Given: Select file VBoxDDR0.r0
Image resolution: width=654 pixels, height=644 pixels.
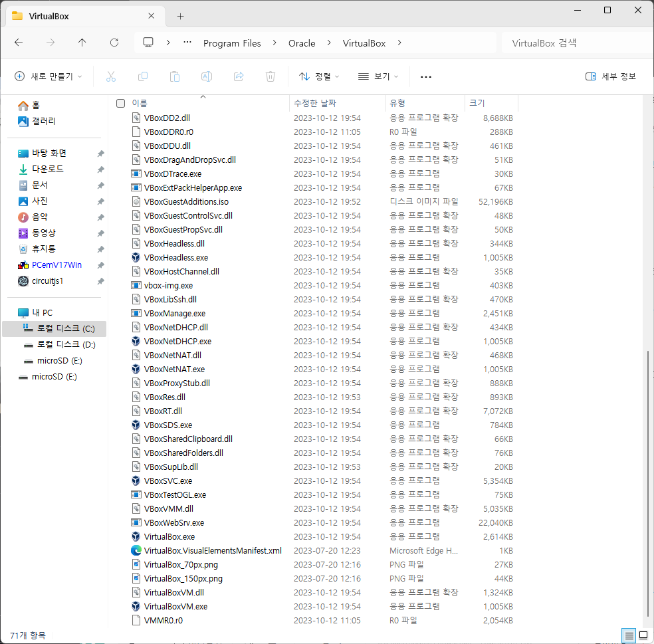Looking at the screenshot, I should [x=169, y=132].
